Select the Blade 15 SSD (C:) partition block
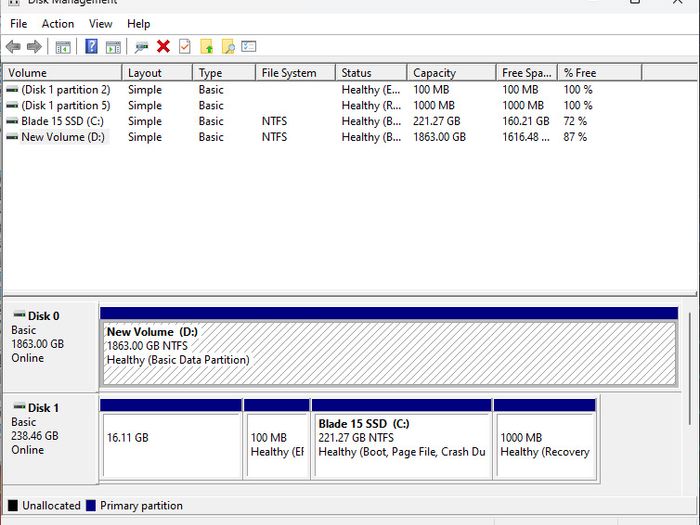Screen dimensions: 700x525 coord(402,445)
